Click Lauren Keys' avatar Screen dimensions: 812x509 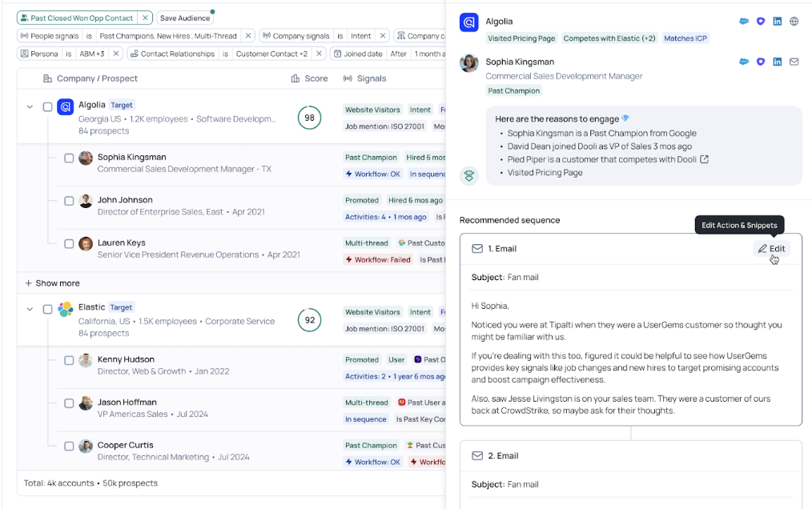tap(86, 244)
